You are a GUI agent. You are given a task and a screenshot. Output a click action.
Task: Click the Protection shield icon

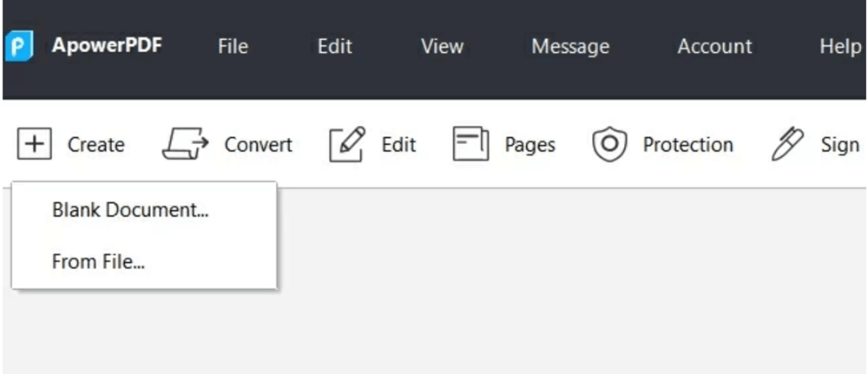click(x=609, y=145)
